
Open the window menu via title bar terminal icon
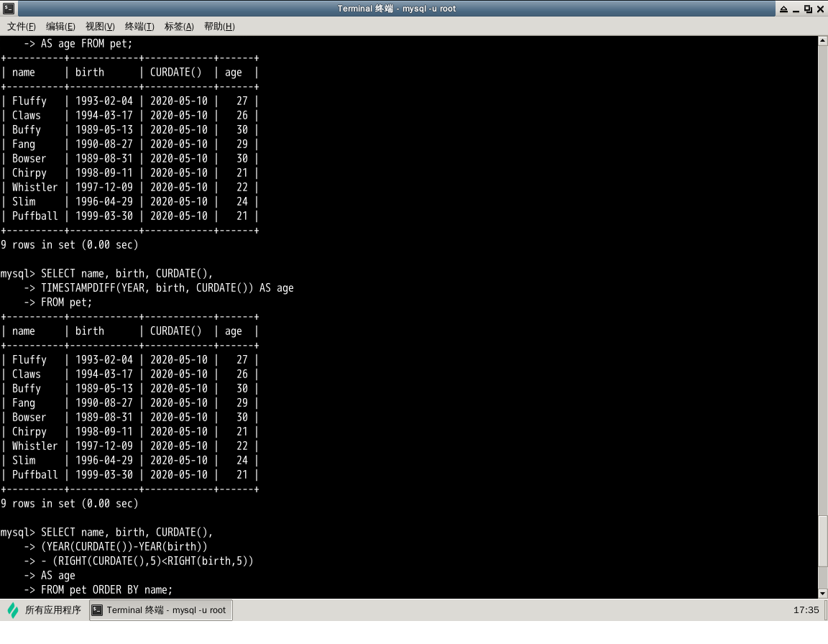[x=8, y=9]
